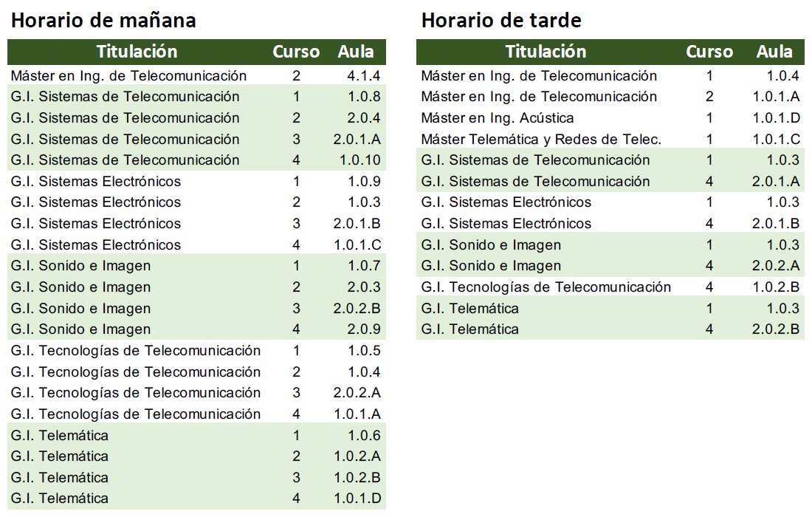812x517 pixels.
Task: Click Máster Telemática y Redes de Telec. entry
Action: point(540,140)
